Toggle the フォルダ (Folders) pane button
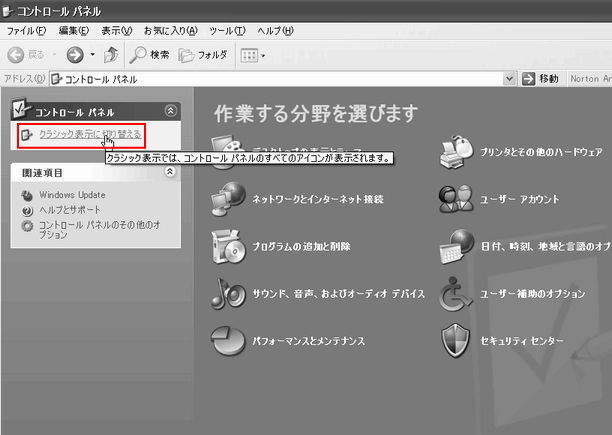 coord(204,54)
